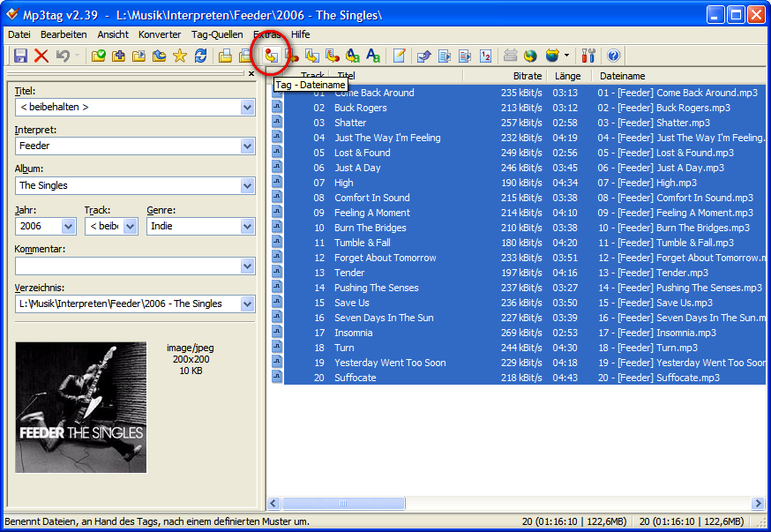
Task: Open the Hilfe menu
Action: pyautogui.click(x=301, y=34)
